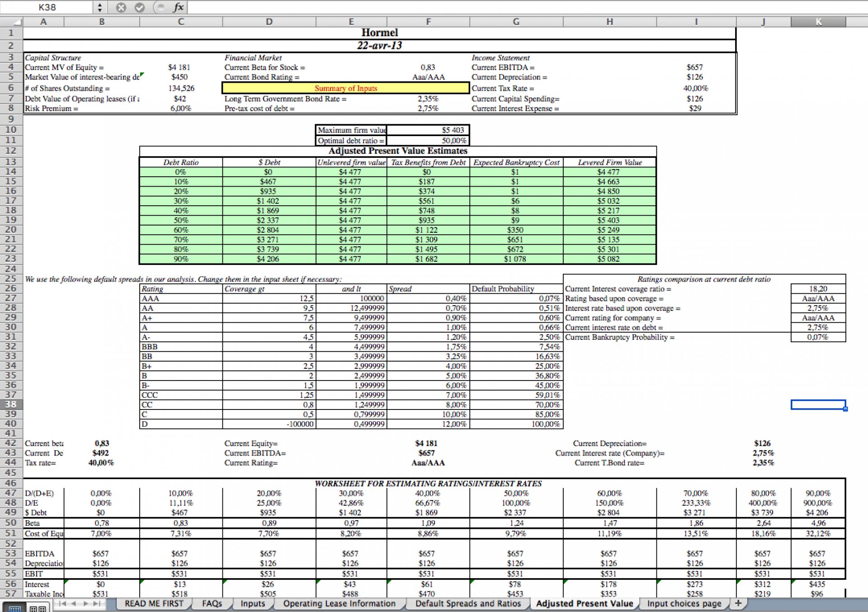Click Tax Benefits from Debt heading
868x612 pixels.
point(428,162)
